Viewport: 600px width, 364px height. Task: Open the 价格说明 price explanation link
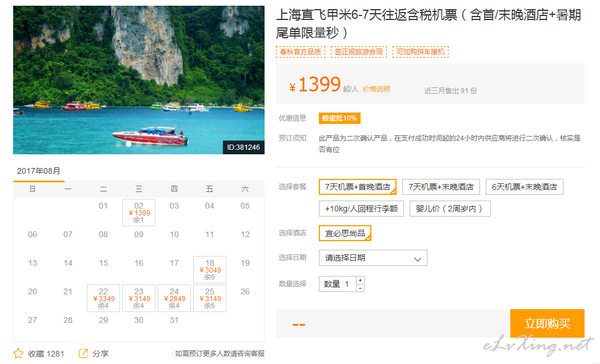click(376, 89)
